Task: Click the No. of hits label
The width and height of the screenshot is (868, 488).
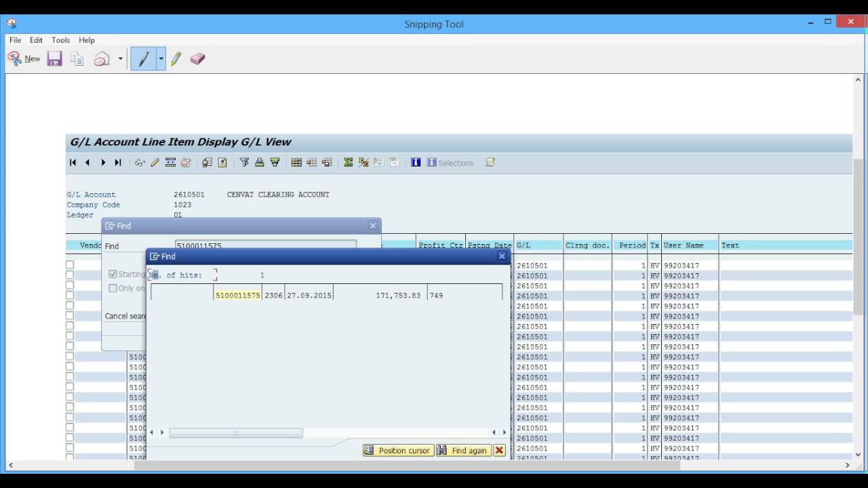Action: click(x=176, y=275)
